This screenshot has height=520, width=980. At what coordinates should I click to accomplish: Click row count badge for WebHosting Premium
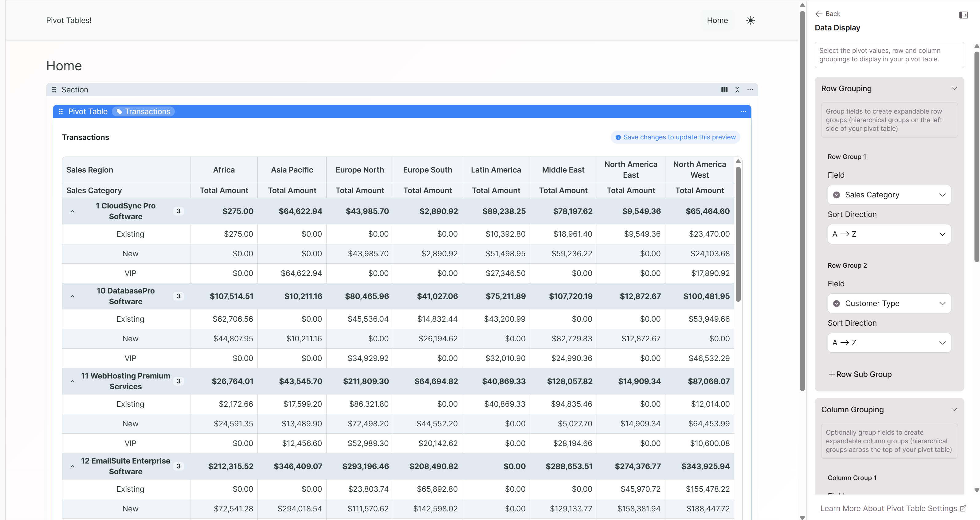point(178,381)
